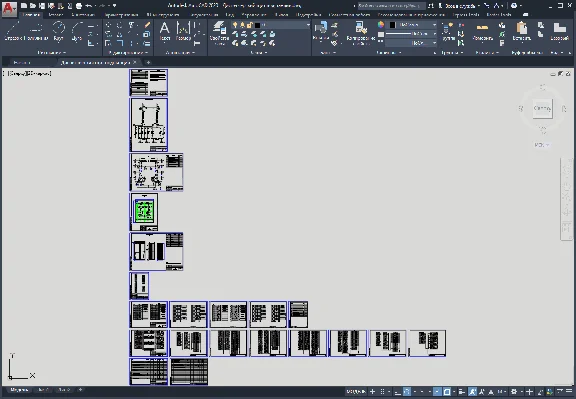This screenshot has width=576, height=399.
Task: Open the Text (Текст) annotation tool
Action: tap(165, 31)
